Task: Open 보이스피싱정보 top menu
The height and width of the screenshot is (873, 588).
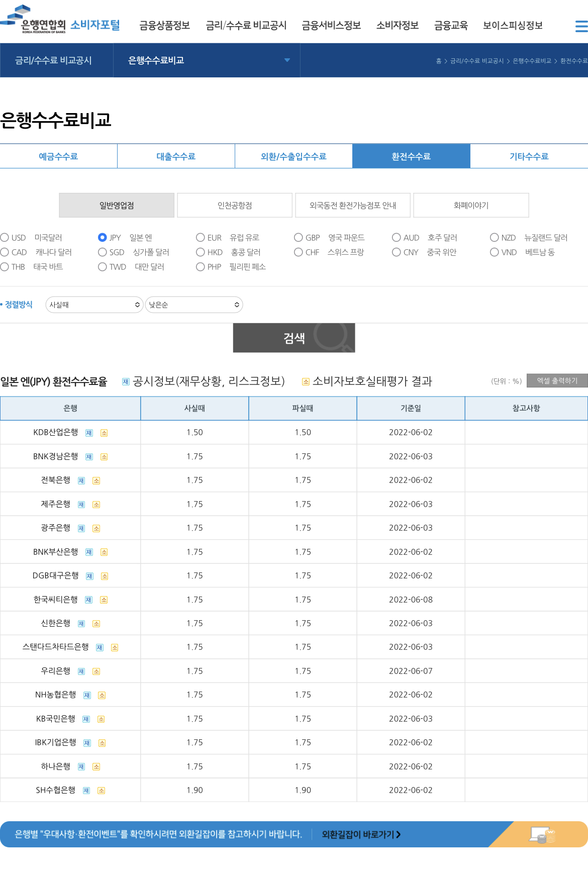Action: tap(513, 26)
